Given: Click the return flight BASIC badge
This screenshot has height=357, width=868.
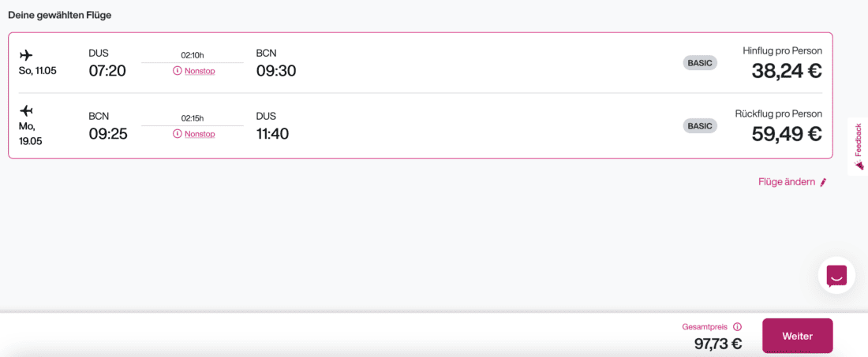Looking at the screenshot, I should coord(700,125).
